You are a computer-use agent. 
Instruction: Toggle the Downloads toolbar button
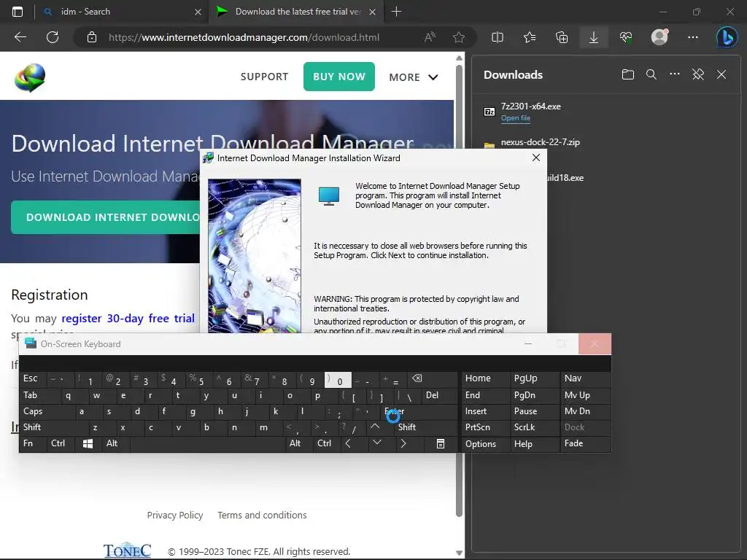(x=594, y=37)
